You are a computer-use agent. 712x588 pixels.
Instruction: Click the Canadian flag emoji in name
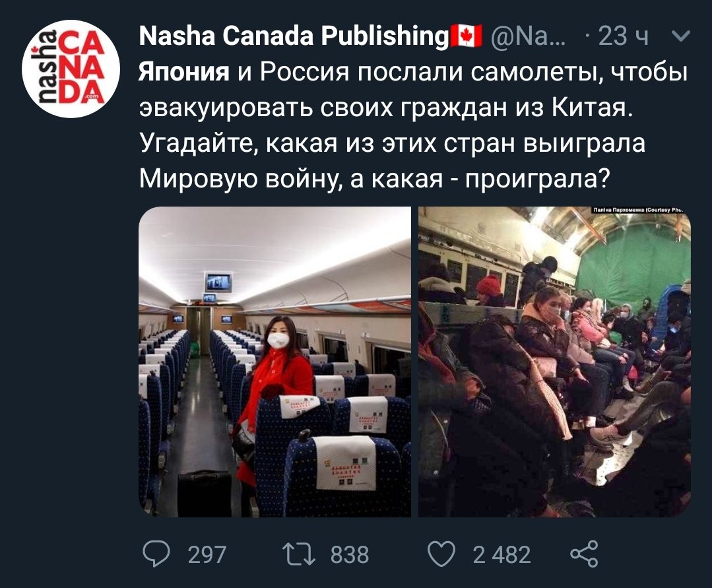(466, 36)
